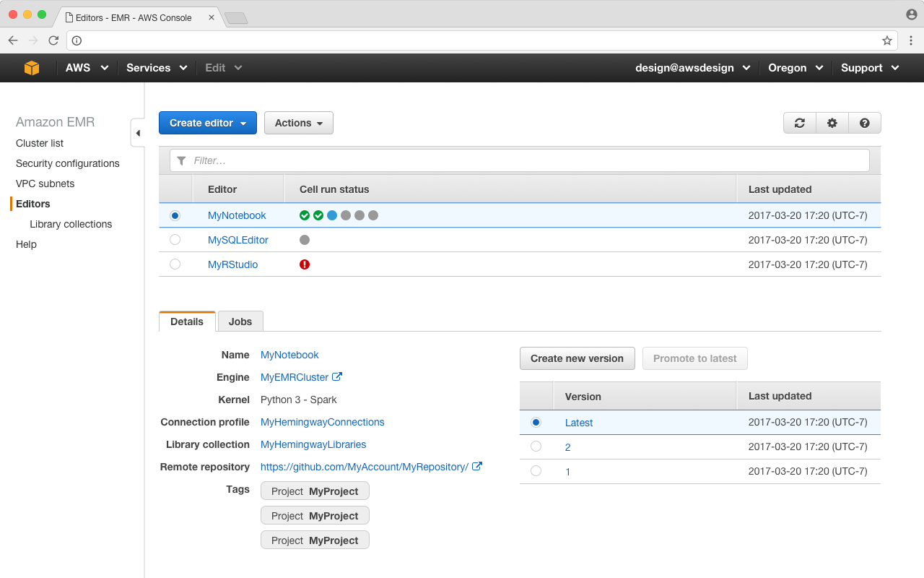
Task: Open Cluster list in sidebar
Action: click(40, 143)
